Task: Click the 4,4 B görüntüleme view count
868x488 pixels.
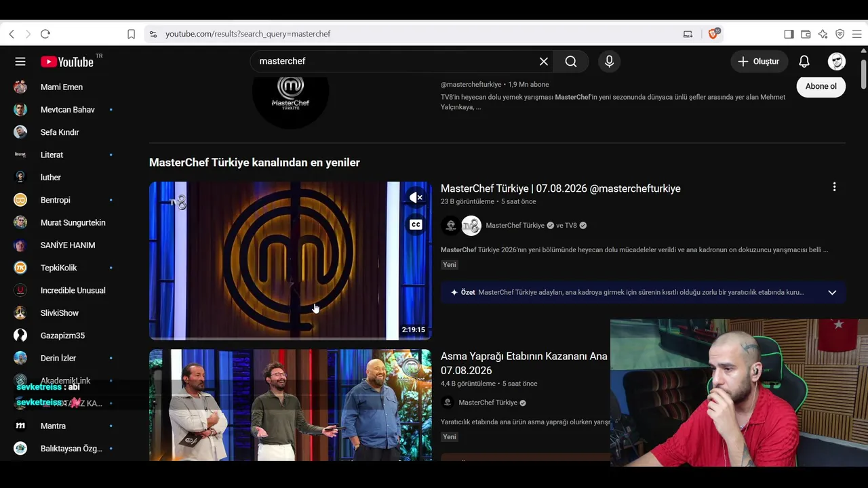Action: [x=469, y=384]
